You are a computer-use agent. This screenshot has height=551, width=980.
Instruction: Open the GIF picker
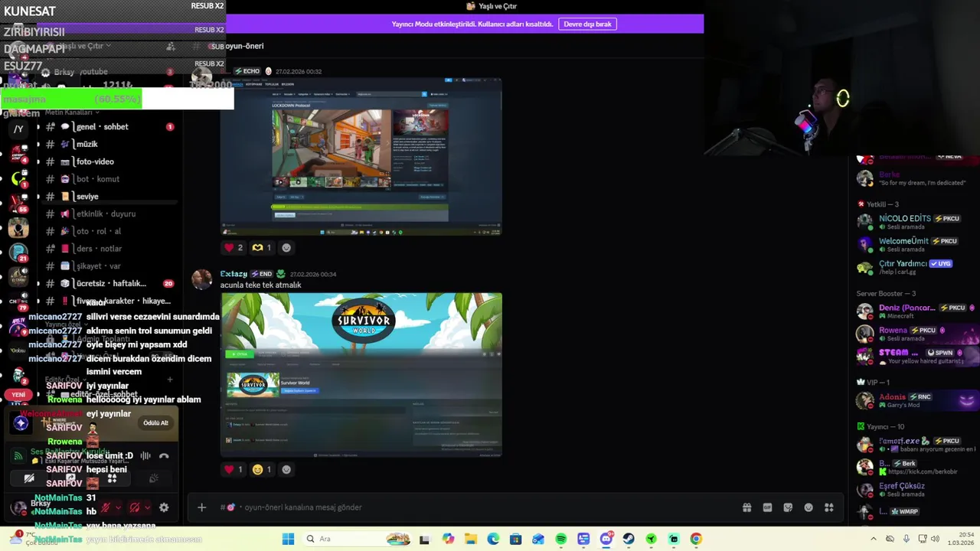pyautogui.click(x=767, y=507)
